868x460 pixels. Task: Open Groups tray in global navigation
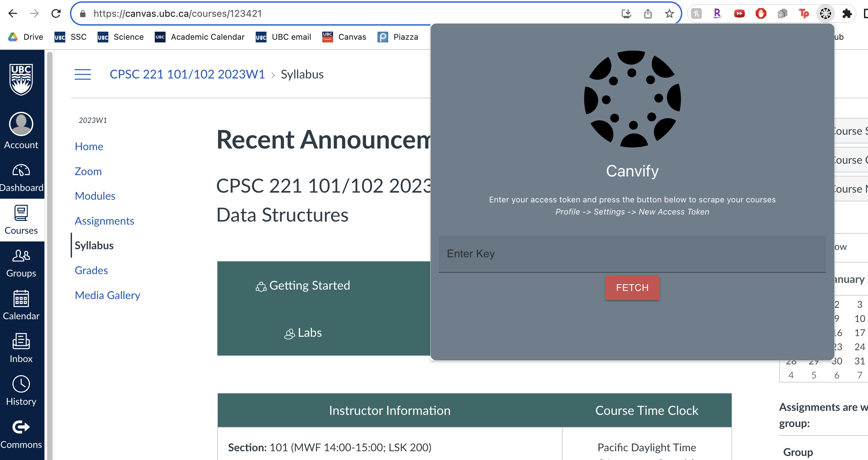coord(21,263)
